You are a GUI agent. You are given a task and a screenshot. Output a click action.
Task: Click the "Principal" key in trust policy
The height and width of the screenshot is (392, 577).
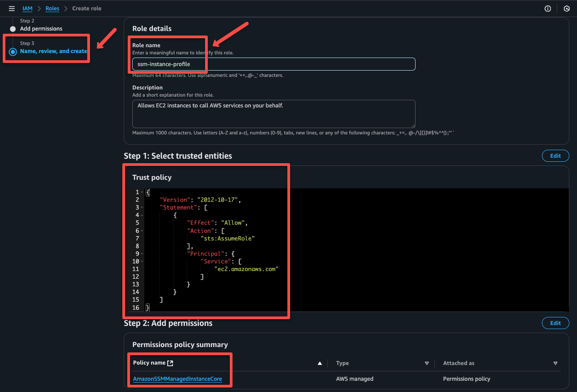(206, 254)
